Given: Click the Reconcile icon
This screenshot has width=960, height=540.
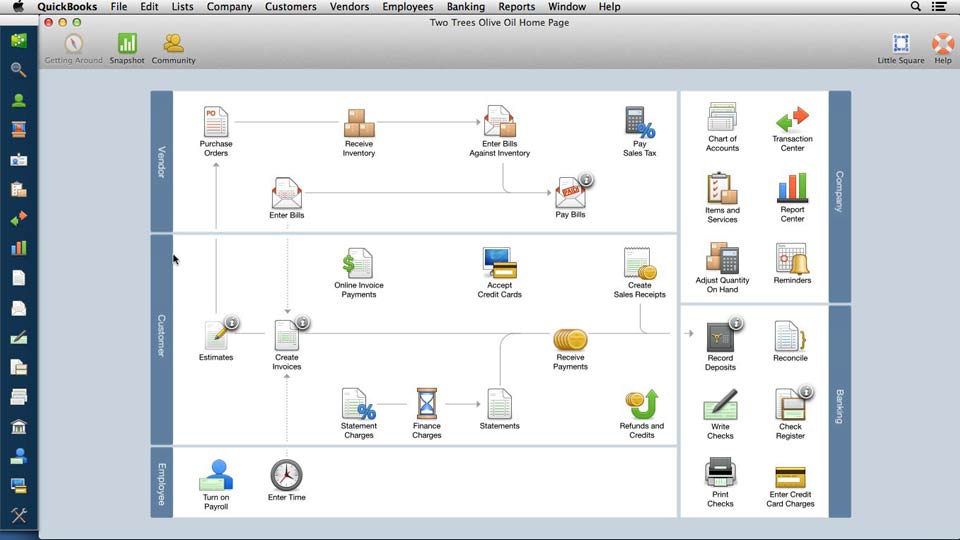Looking at the screenshot, I should [x=790, y=336].
